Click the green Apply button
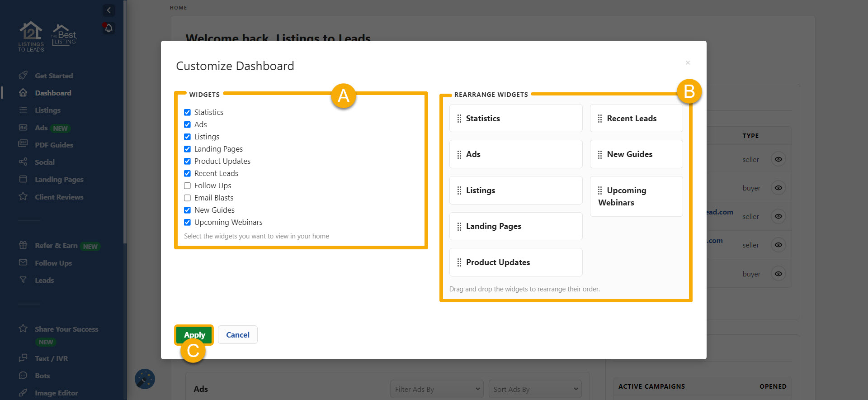 pos(194,335)
